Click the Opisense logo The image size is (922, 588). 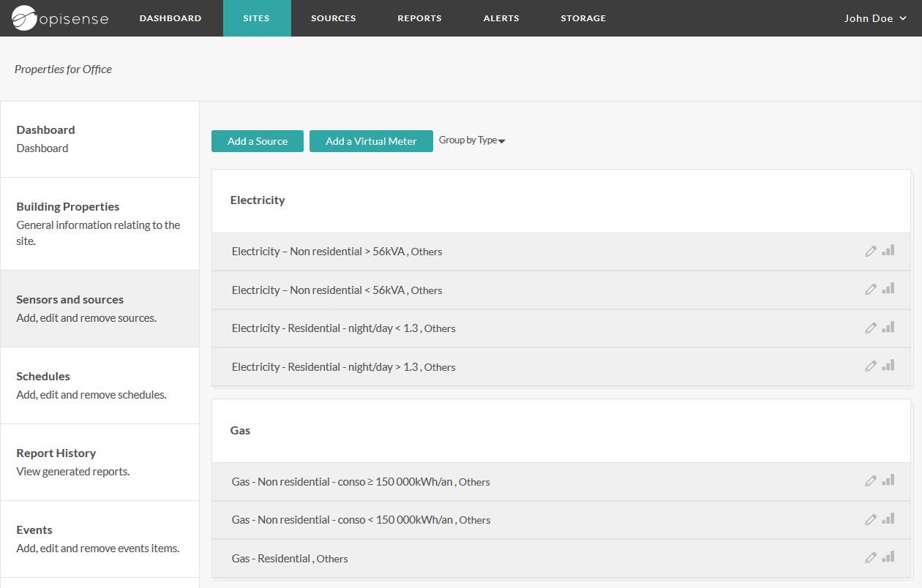click(60, 18)
